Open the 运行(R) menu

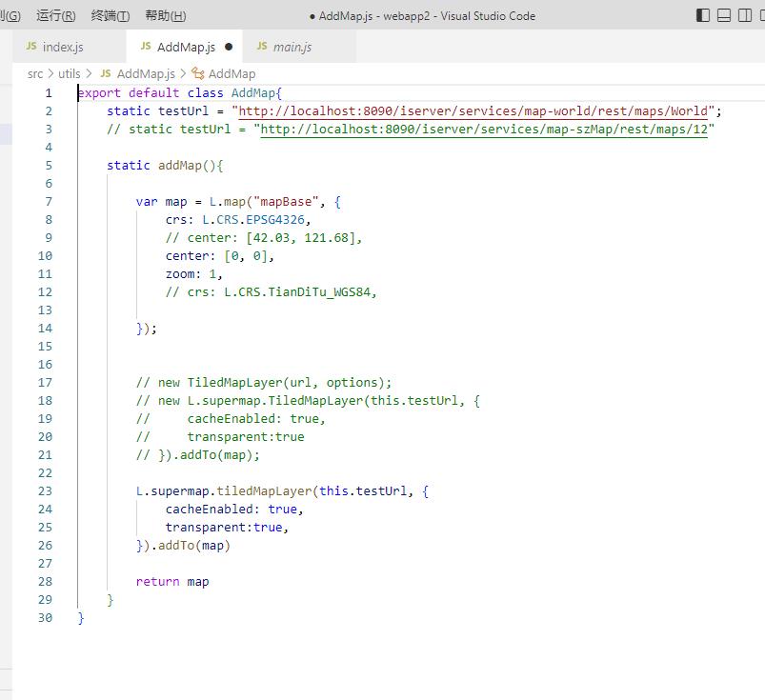coord(55,15)
